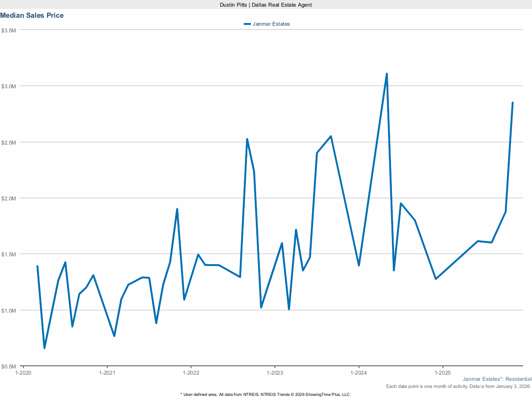
Task: Open the 1-2021 axis period marker
Action: pyautogui.click(x=107, y=373)
